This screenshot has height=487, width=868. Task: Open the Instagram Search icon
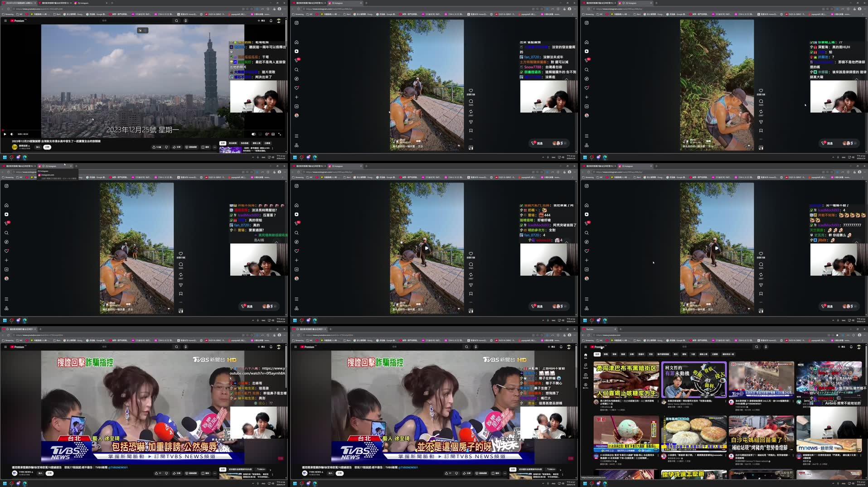[x=296, y=69]
